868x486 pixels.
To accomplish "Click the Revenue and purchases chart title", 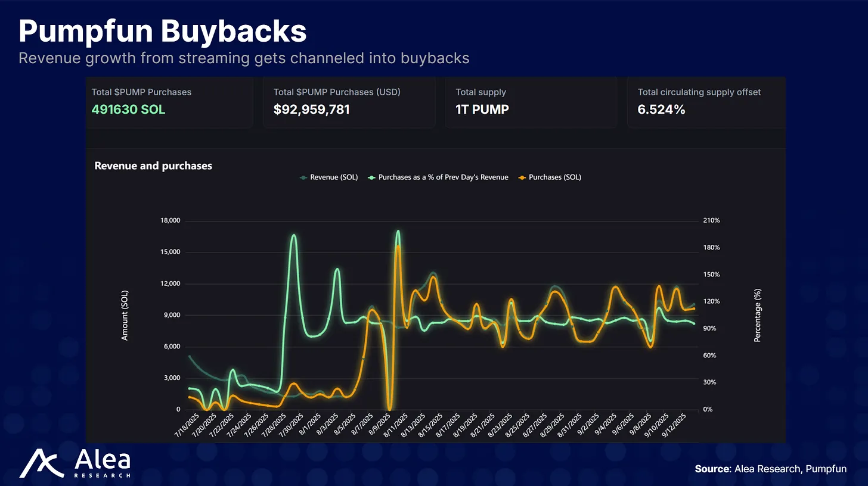I will (x=153, y=166).
